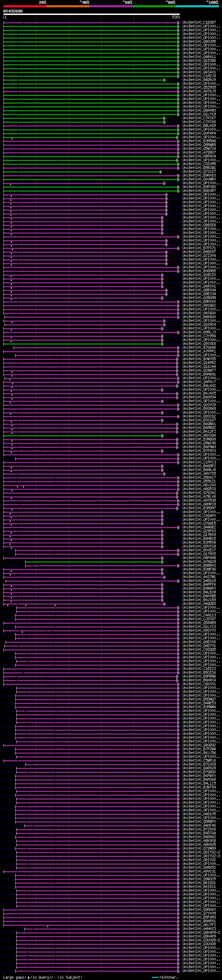Select hit UniRef100_C4Q4P0
222x980 pixels.
(199, 516)
